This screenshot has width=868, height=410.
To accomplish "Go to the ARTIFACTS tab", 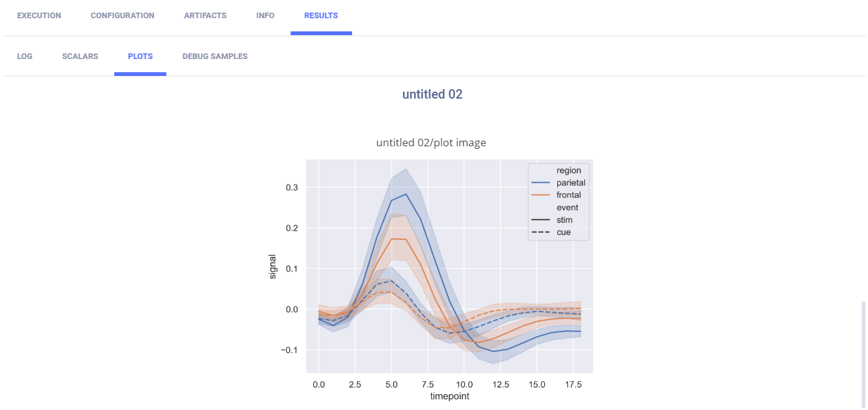I will 205,16.
